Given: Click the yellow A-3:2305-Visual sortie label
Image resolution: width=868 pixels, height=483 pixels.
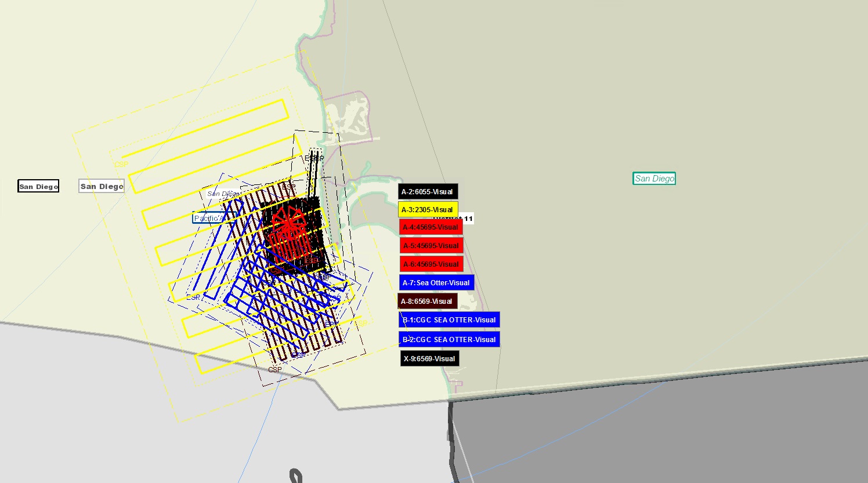Looking at the screenshot, I should (427, 209).
